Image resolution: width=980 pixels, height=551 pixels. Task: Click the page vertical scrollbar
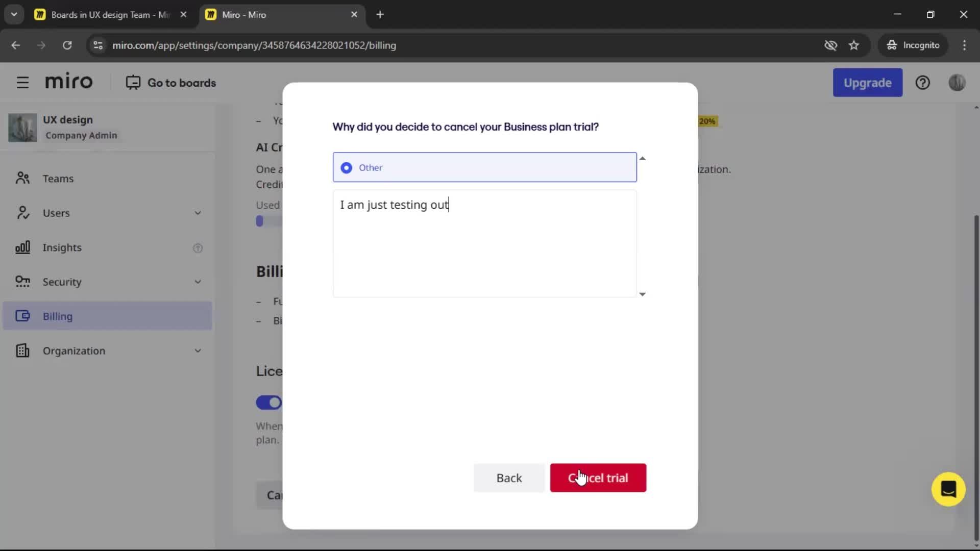tap(976, 378)
